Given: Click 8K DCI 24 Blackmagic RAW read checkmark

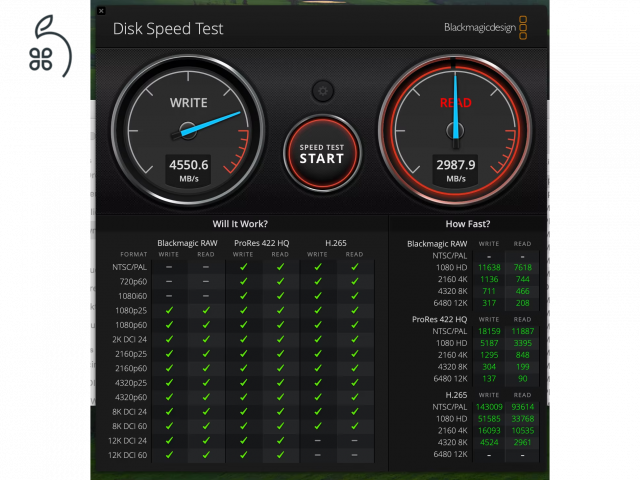Looking at the screenshot, I should pyautogui.click(x=206, y=411).
